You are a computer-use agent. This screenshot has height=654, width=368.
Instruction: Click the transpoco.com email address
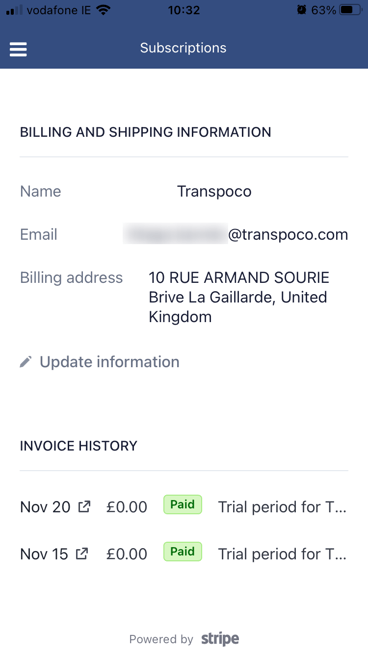point(235,234)
